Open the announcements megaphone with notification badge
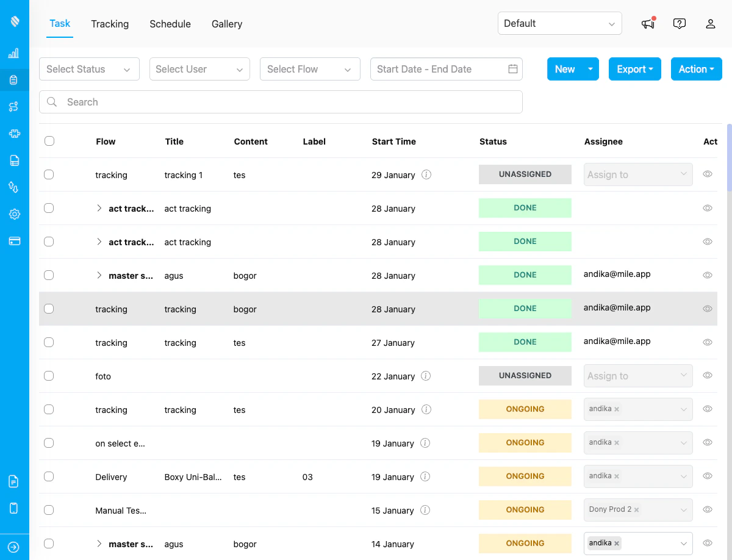This screenshot has height=560, width=732. click(647, 24)
